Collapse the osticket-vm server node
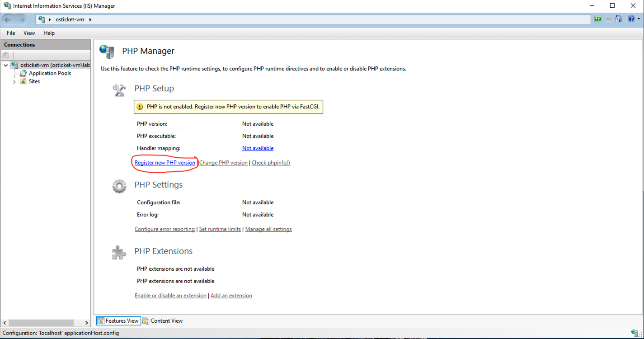644x339 pixels. point(6,65)
